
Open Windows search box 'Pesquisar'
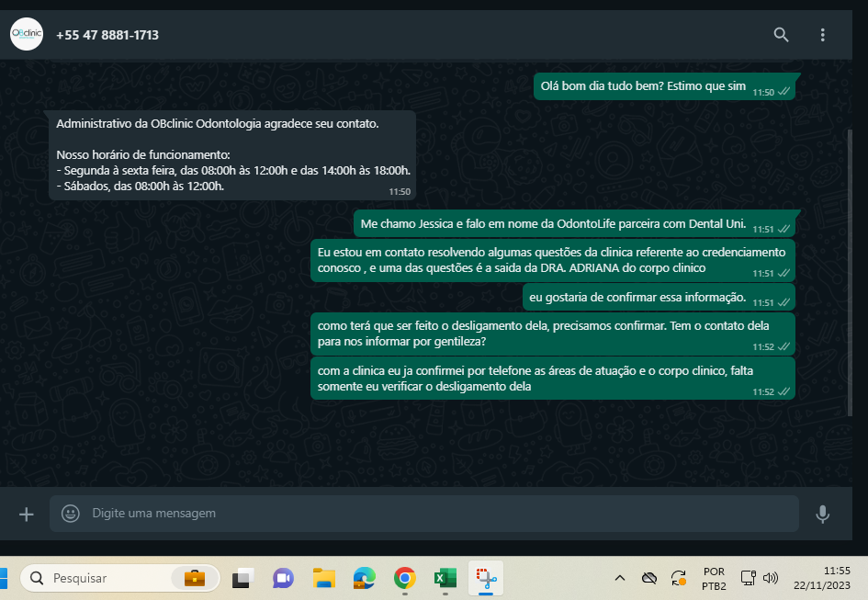coord(120,578)
